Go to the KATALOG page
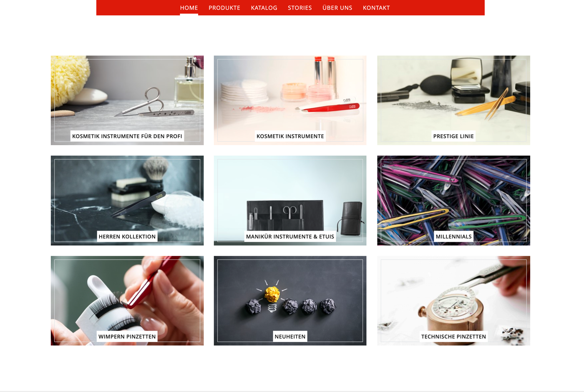 point(264,8)
